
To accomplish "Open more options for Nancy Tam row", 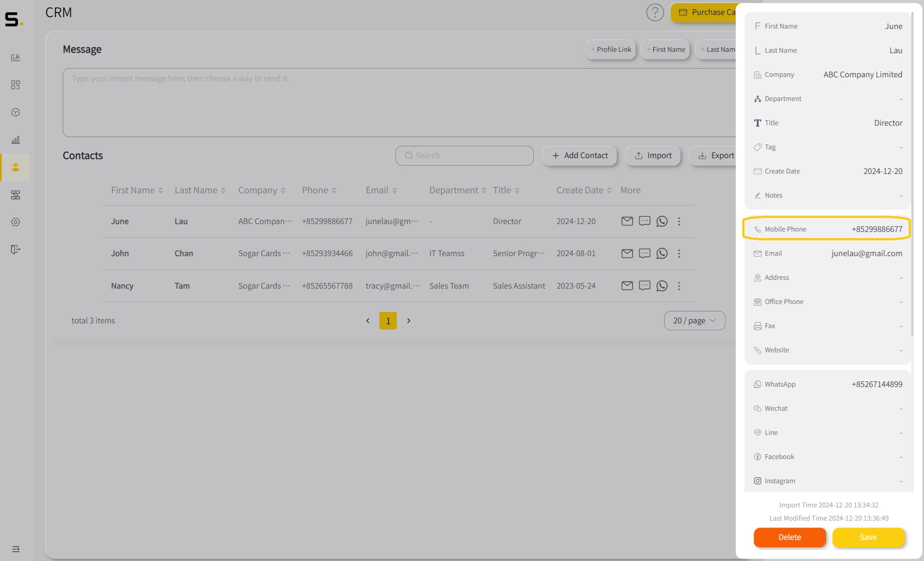I will tap(679, 286).
